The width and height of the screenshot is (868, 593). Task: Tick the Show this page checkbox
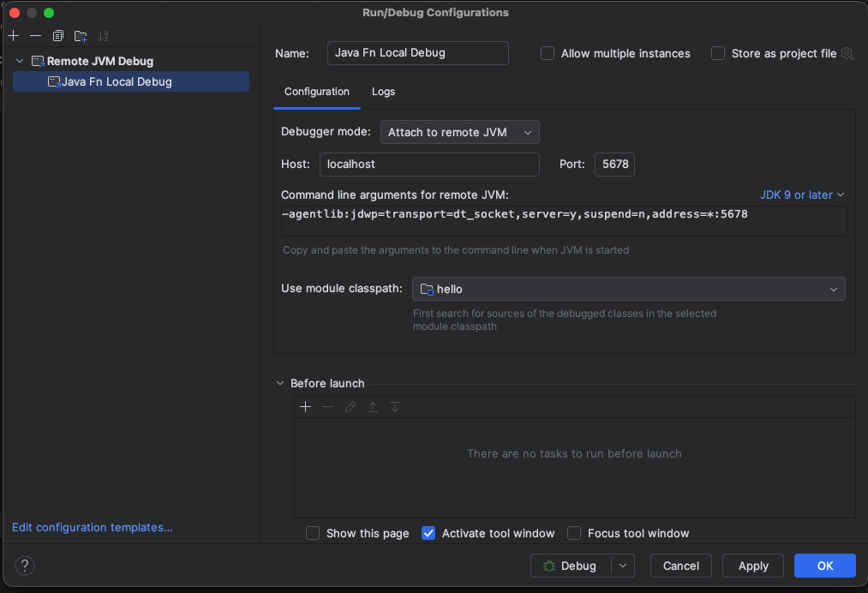coord(313,533)
